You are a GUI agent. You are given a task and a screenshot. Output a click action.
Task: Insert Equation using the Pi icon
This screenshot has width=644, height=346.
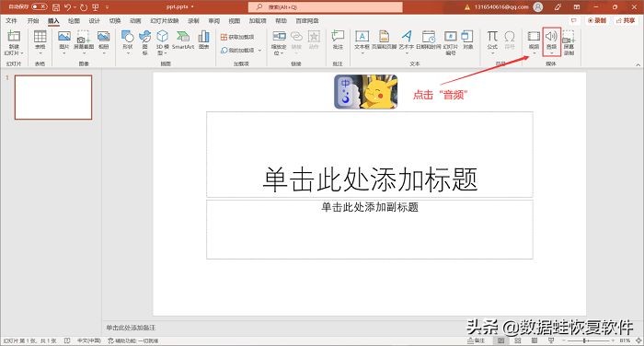click(x=492, y=36)
